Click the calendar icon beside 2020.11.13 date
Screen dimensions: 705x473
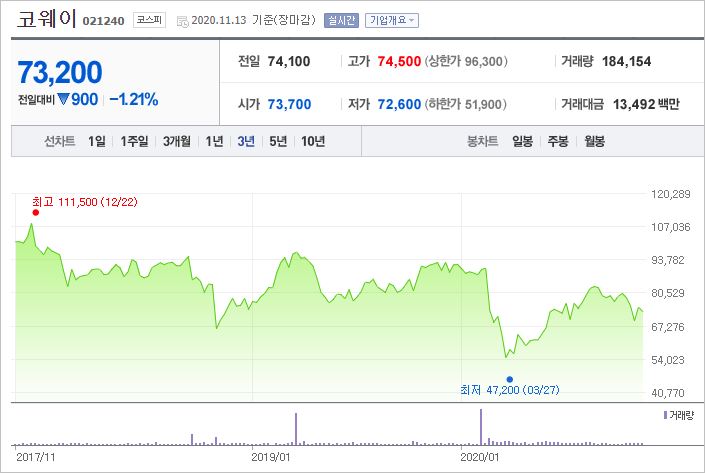(x=183, y=21)
